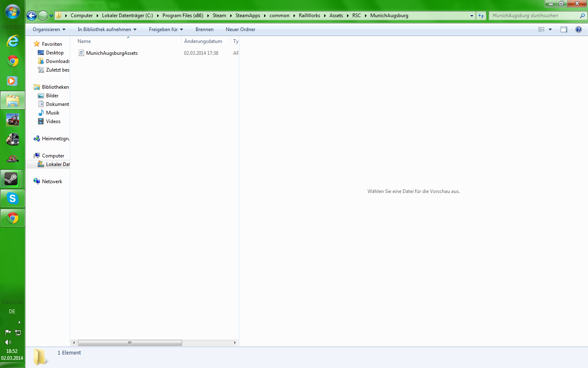Go back with the Explorer Back arrow
Screen dimensions: 588x368
click(31, 16)
